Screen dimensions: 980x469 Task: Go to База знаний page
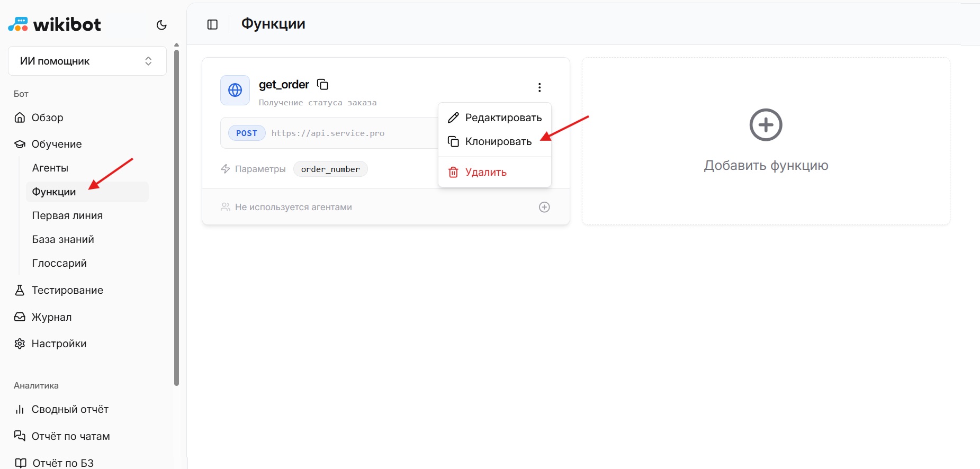coord(63,239)
